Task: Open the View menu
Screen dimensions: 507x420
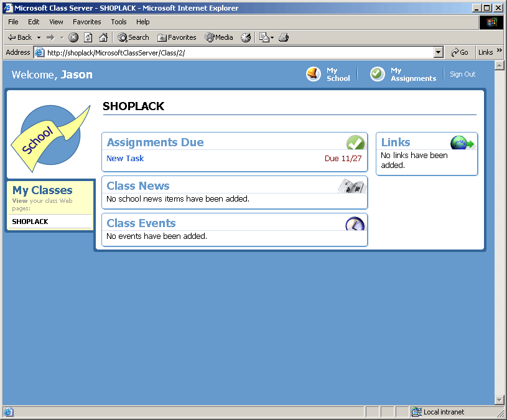Action: [x=56, y=22]
